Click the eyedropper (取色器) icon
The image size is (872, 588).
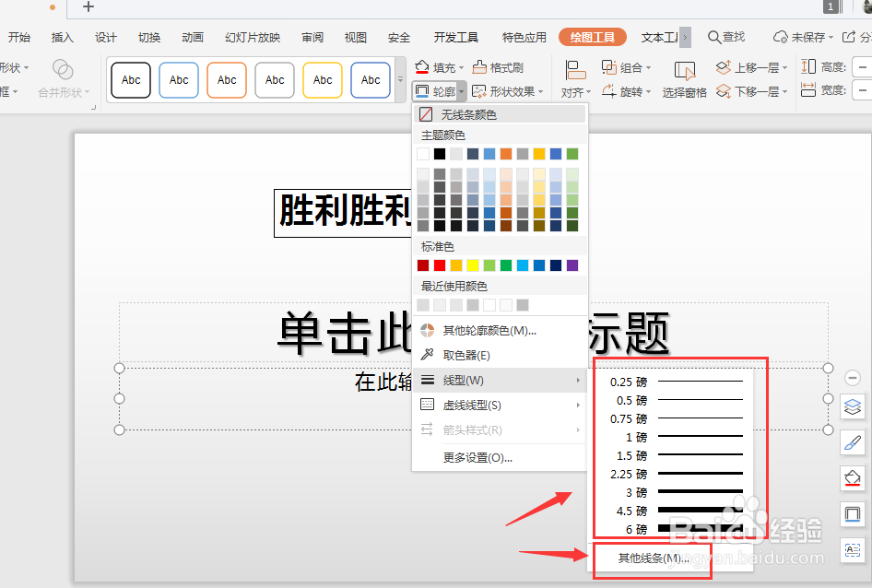427,354
